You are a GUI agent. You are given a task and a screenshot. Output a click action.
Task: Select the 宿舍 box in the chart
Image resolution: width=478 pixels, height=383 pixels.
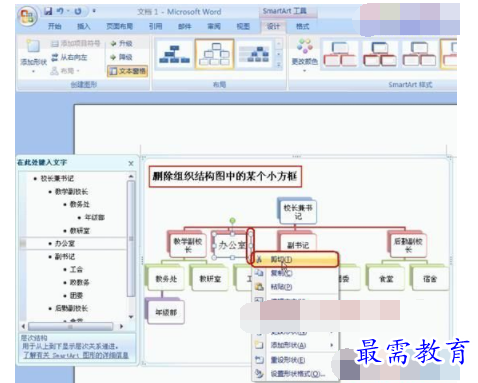tap(430, 279)
